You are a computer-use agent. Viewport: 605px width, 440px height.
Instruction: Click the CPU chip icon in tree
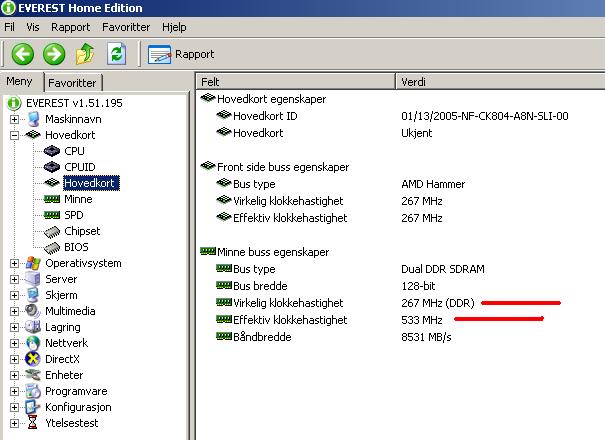coord(52,151)
